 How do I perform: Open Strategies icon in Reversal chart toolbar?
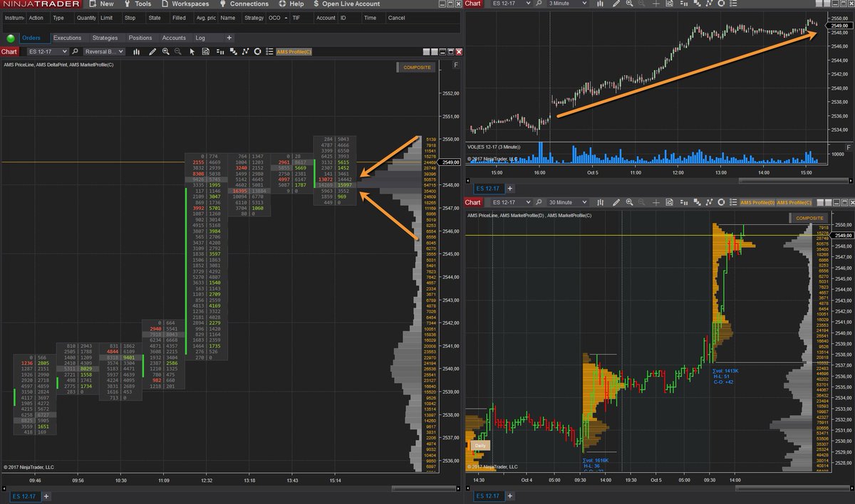245,51
